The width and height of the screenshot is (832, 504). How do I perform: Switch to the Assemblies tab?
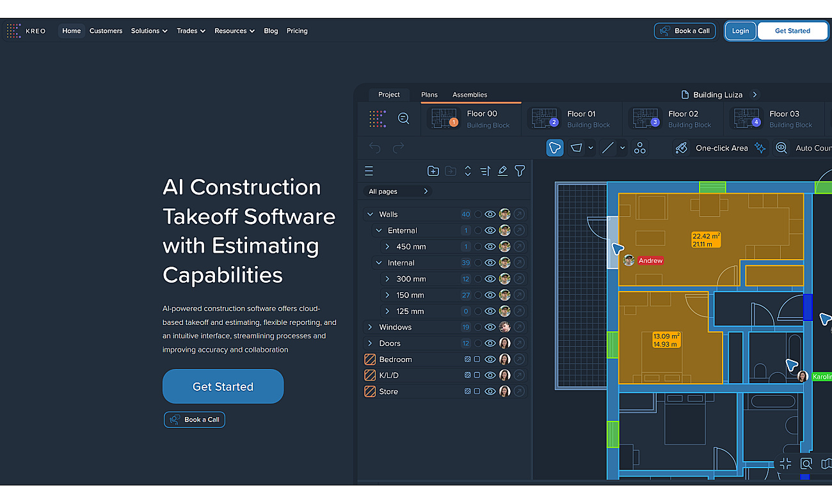coord(470,95)
